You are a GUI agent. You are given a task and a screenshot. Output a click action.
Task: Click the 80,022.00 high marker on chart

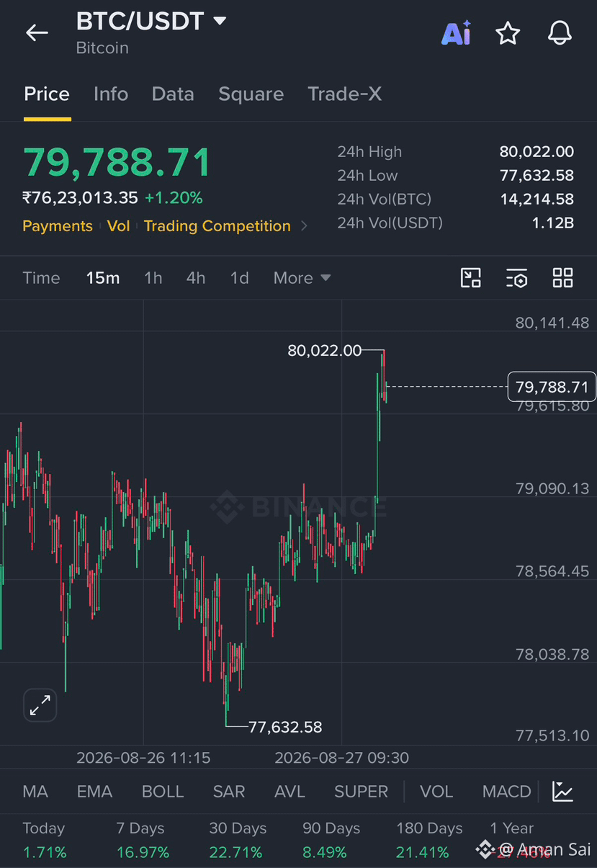click(325, 351)
